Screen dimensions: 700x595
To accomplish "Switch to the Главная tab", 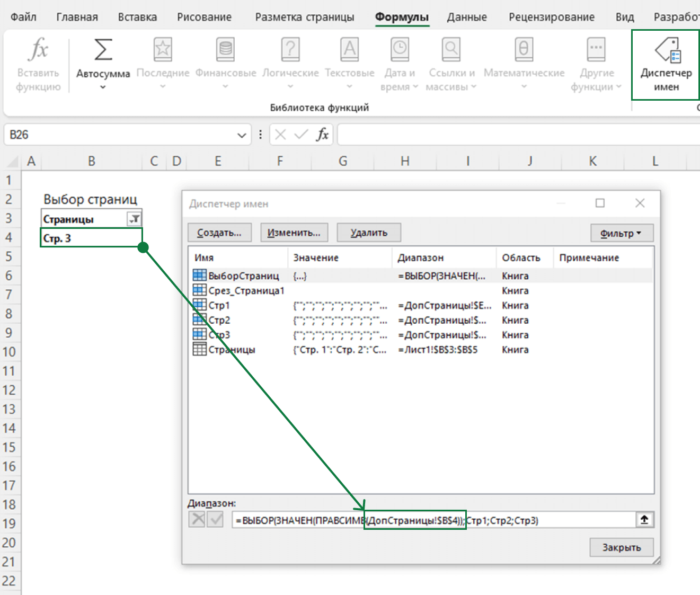I will [x=77, y=17].
